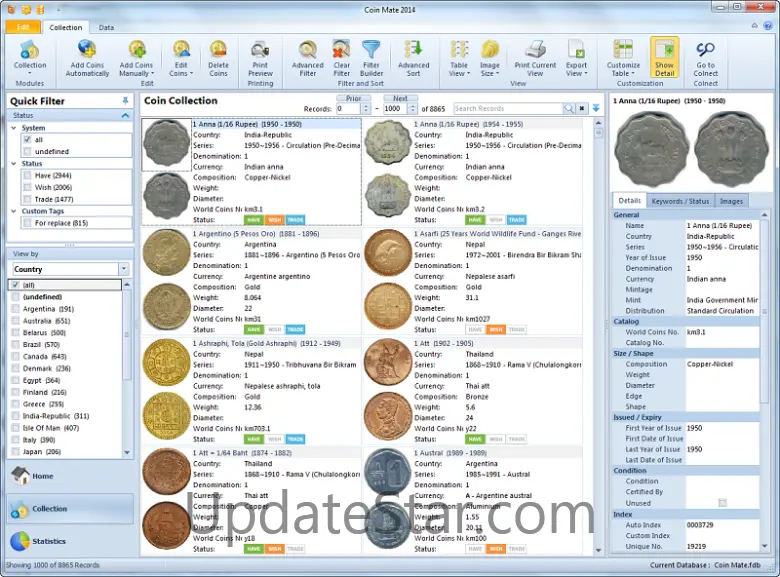Viewport: 780px width, 577px height.
Task: Switch to Keywords / Status tab
Action: pyautogui.click(x=680, y=201)
